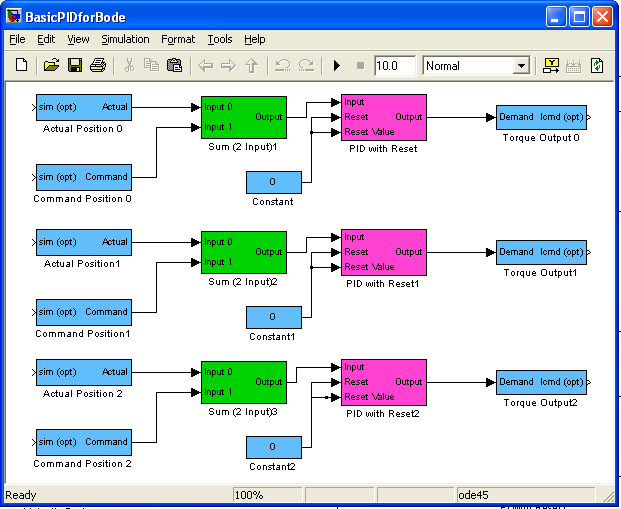Screen dimensions: 621x509
Task: Click the Print toolbar icon
Action: click(x=98, y=66)
